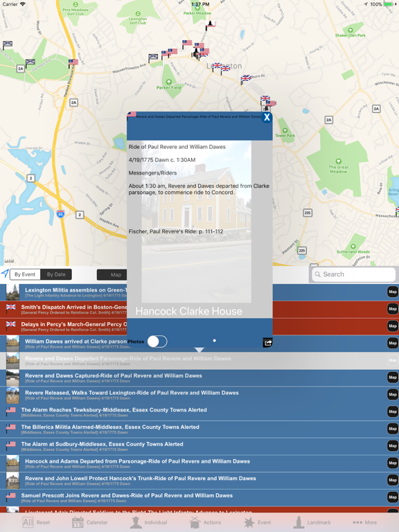Toggle the Photos switch in popup
This screenshot has width=399, height=532.
(157, 342)
